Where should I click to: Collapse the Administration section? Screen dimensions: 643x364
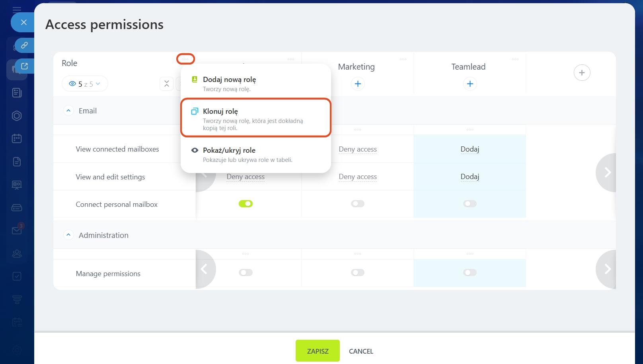68,235
